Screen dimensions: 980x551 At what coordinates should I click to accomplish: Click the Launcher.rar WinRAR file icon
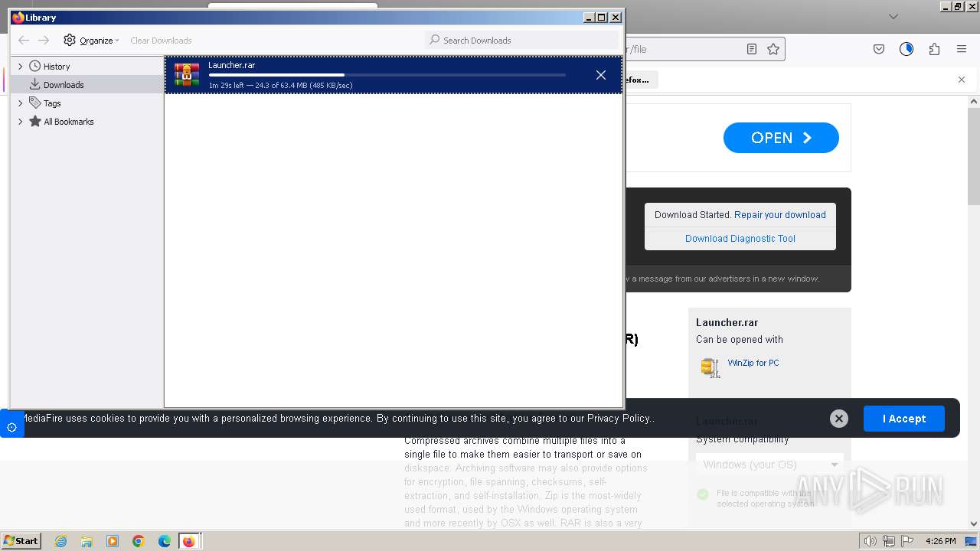(187, 75)
